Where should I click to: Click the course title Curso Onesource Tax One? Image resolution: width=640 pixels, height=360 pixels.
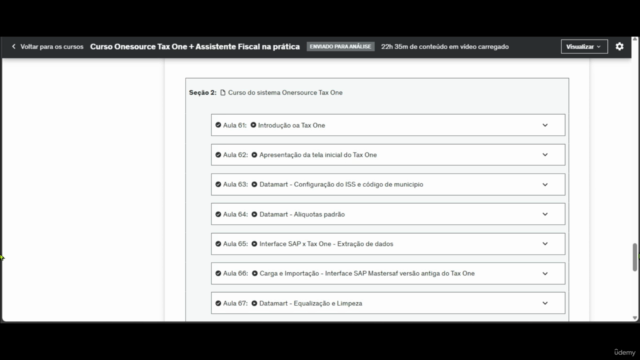pos(195,47)
